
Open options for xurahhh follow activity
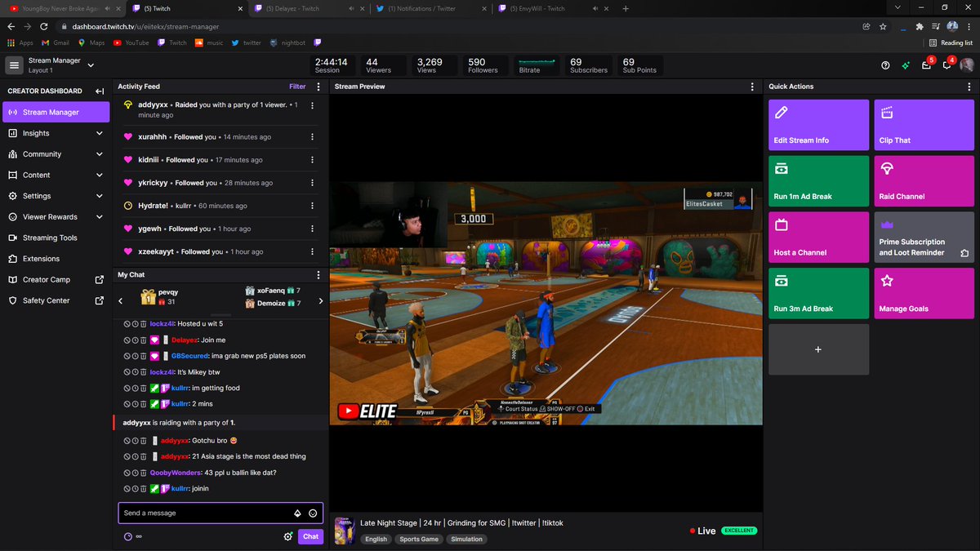[312, 137]
